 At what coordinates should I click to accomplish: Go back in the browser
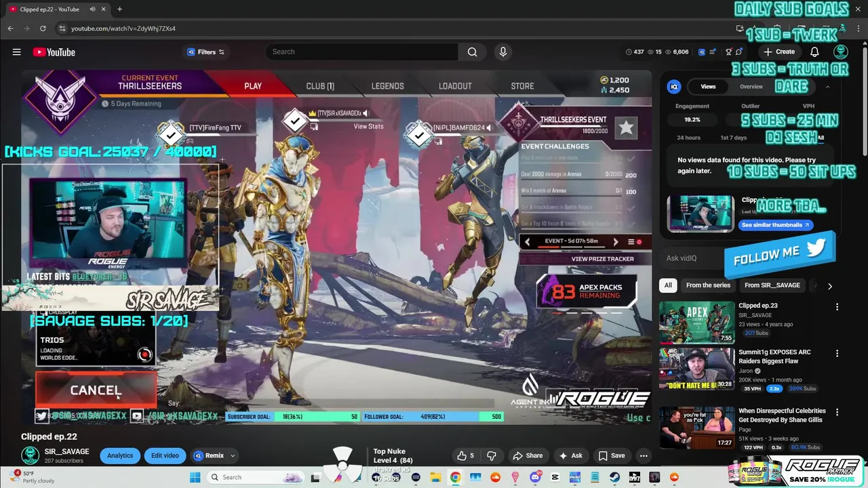click(x=10, y=28)
